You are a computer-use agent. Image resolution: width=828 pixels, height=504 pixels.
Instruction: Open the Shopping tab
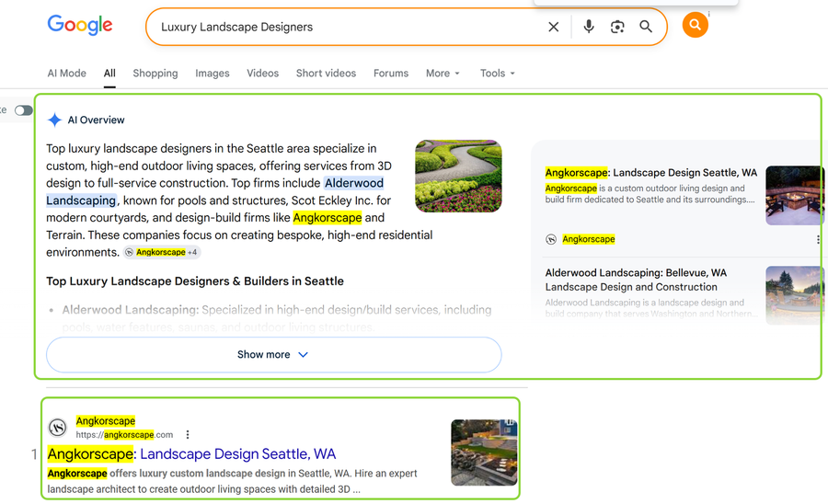click(x=155, y=74)
